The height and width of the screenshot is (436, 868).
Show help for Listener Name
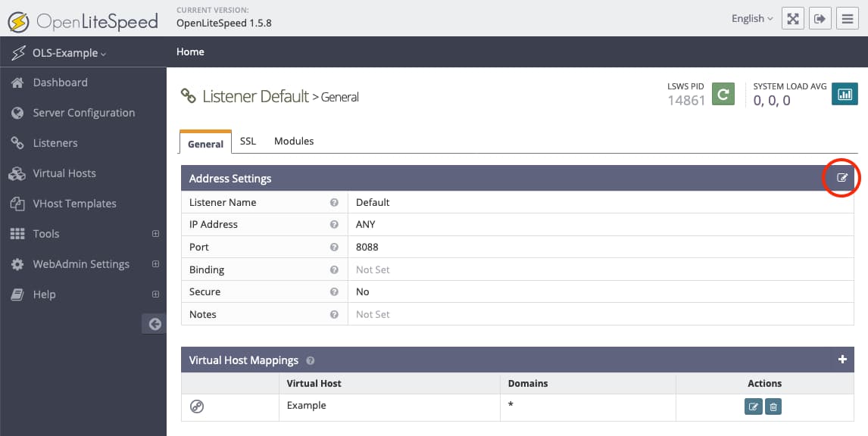coord(334,203)
